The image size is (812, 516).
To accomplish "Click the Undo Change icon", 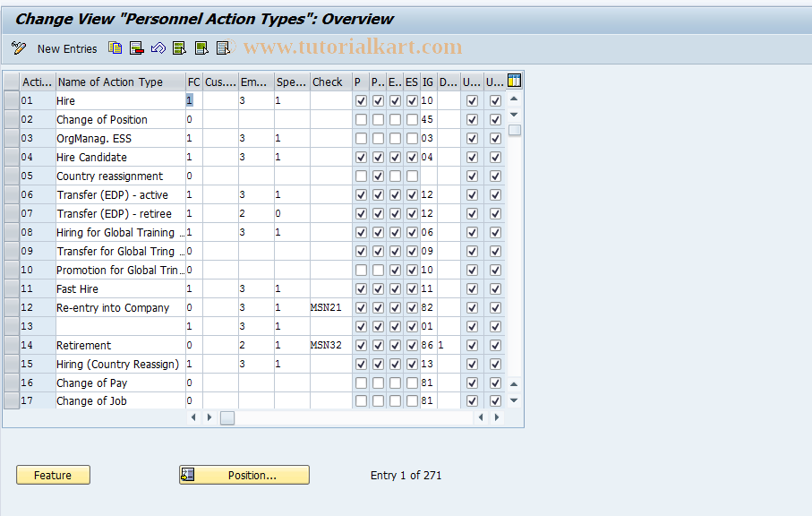I will point(158,48).
